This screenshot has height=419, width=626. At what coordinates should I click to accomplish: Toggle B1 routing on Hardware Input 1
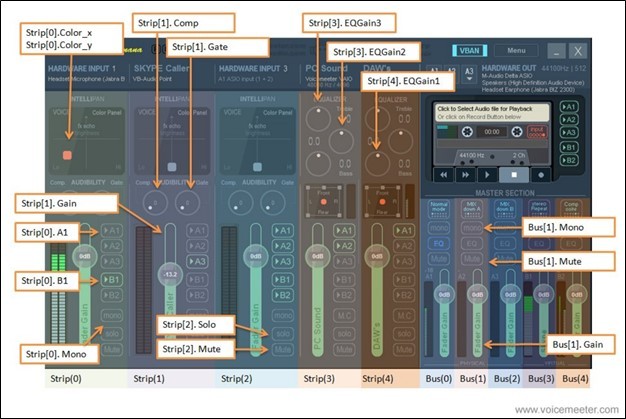click(x=111, y=279)
